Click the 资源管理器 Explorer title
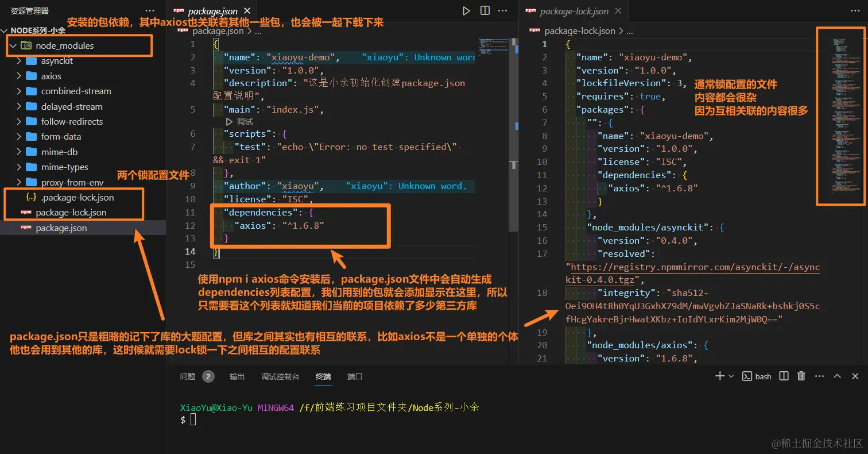 click(30, 11)
